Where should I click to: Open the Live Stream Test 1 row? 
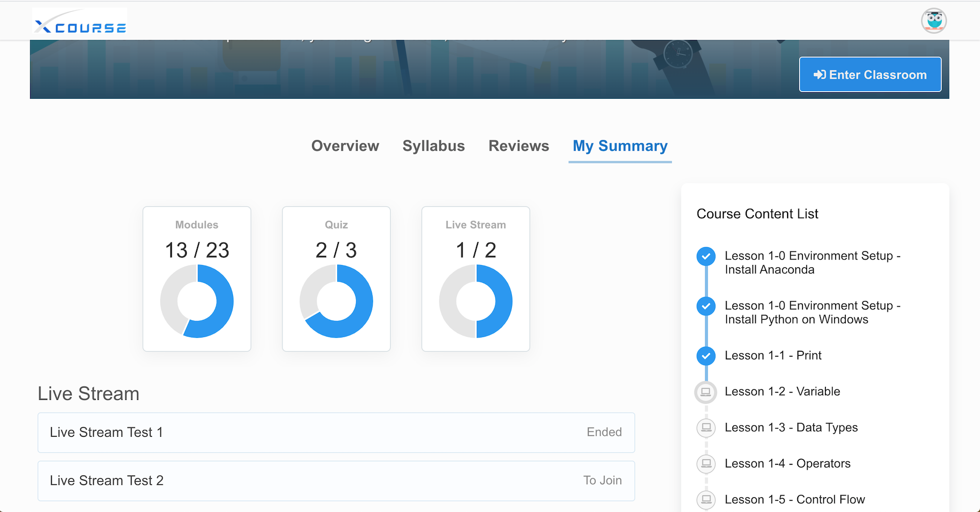(x=336, y=433)
